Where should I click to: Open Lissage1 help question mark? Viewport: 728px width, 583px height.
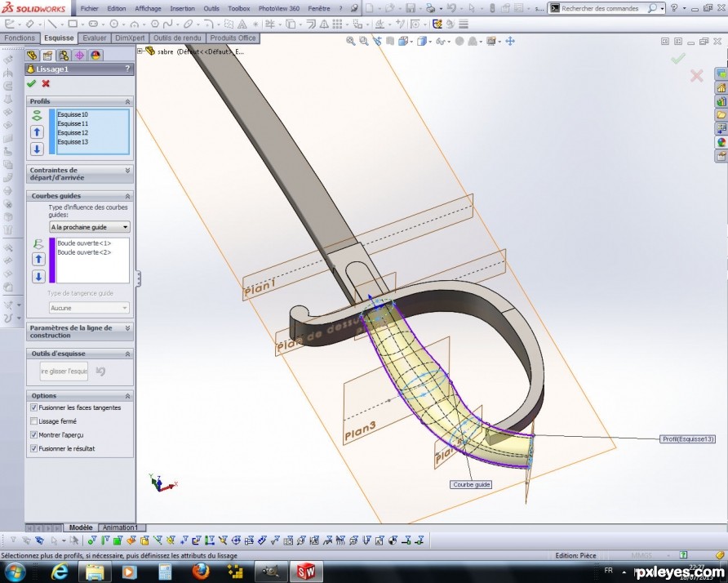pos(127,69)
